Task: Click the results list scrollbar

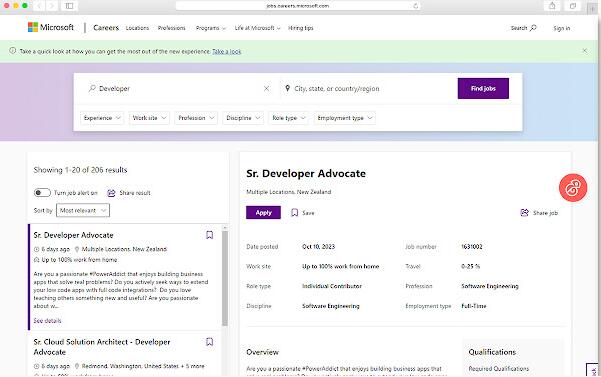Action: pyautogui.click(x=225, y=278)
